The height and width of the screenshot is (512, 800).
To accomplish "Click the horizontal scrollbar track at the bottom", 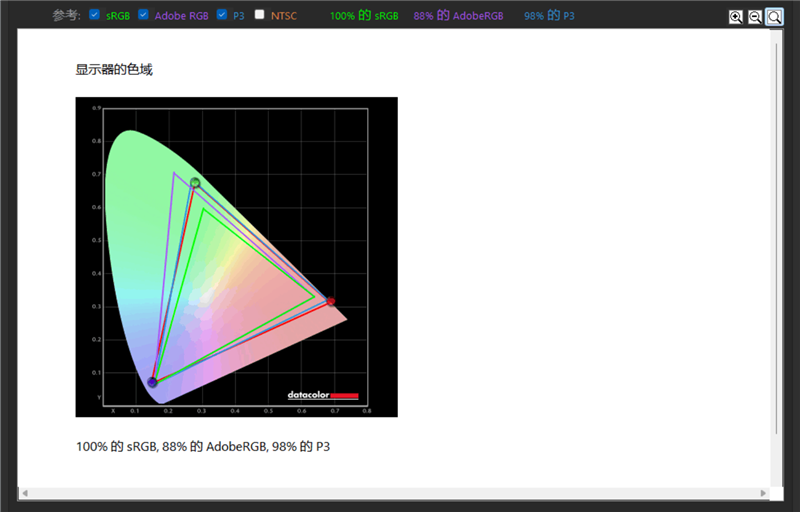I will tap(394, 493).
